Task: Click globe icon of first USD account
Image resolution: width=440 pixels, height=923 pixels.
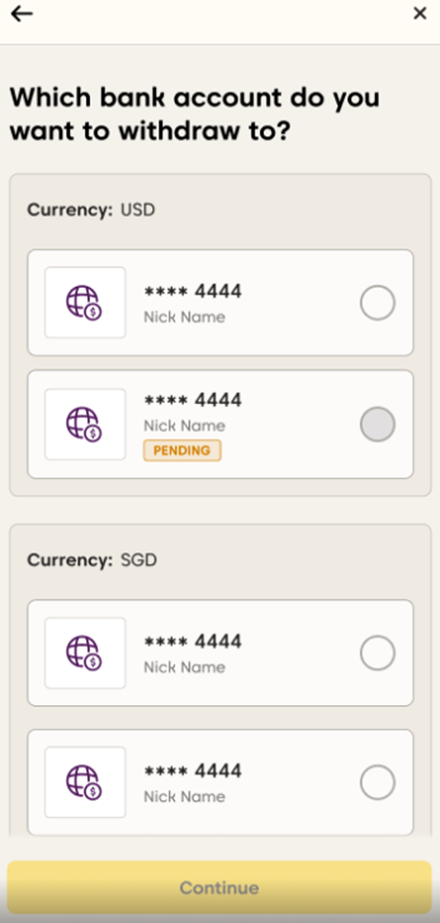Action: [85, 303]
